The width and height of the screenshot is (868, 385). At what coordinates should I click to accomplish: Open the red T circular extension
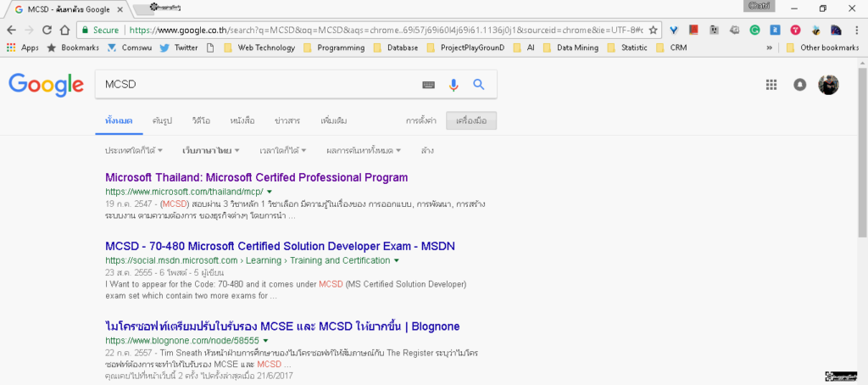(x=795, y=31)
